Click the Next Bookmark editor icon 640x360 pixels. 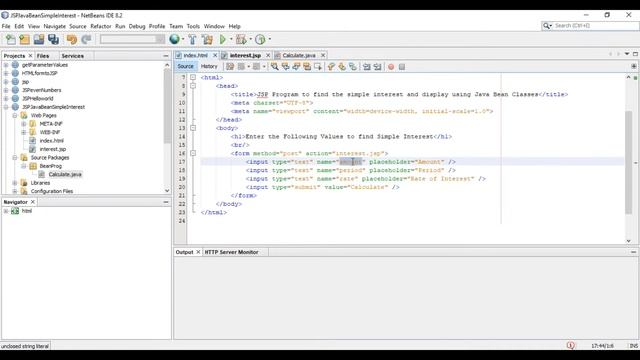click(342, 67)
